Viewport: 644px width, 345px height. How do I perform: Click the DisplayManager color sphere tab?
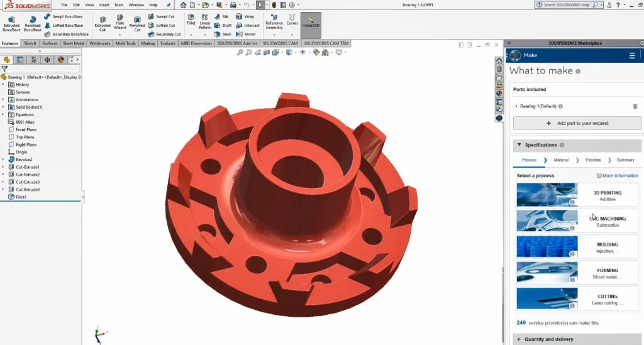point(61,60)
